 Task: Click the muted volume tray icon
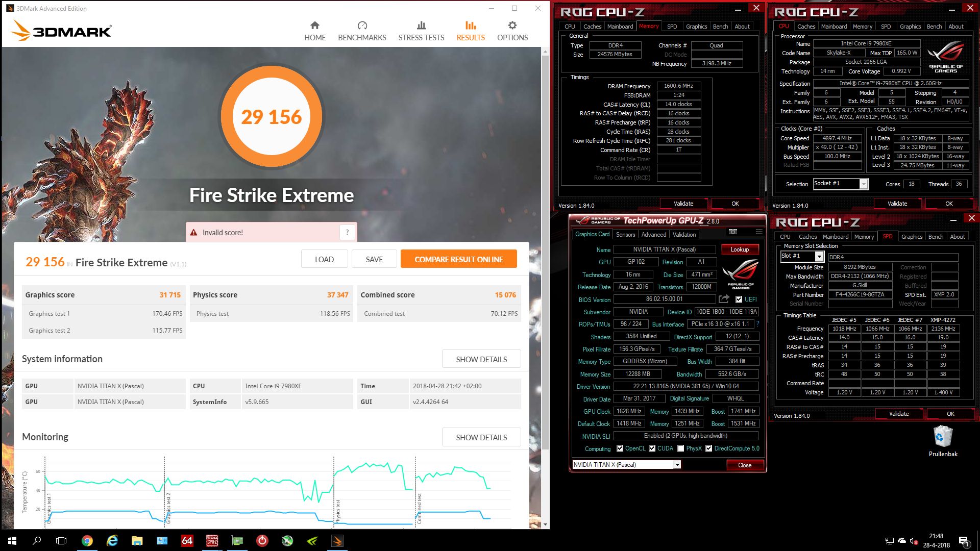click(x=914, y=541)
